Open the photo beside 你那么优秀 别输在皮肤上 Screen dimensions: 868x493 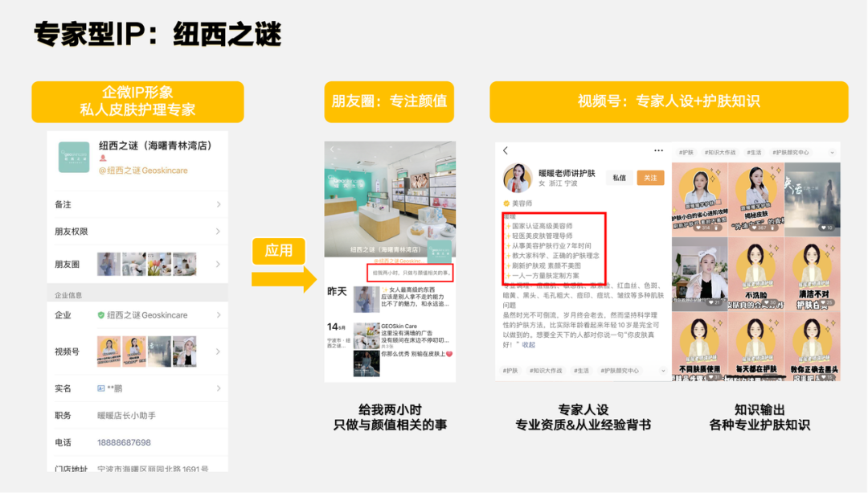(366, 364)
